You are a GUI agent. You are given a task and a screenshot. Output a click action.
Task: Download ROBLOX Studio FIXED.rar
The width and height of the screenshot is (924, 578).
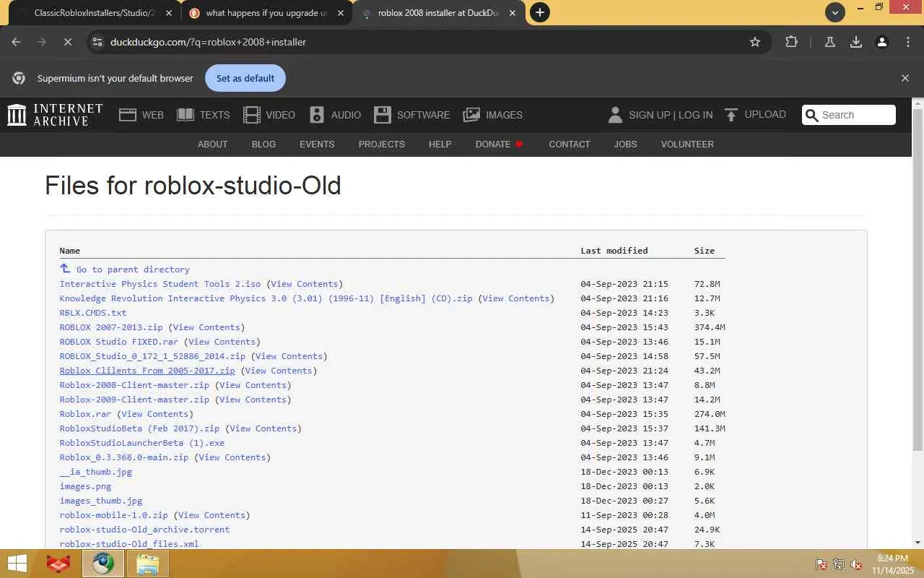(x=119, y=342)
